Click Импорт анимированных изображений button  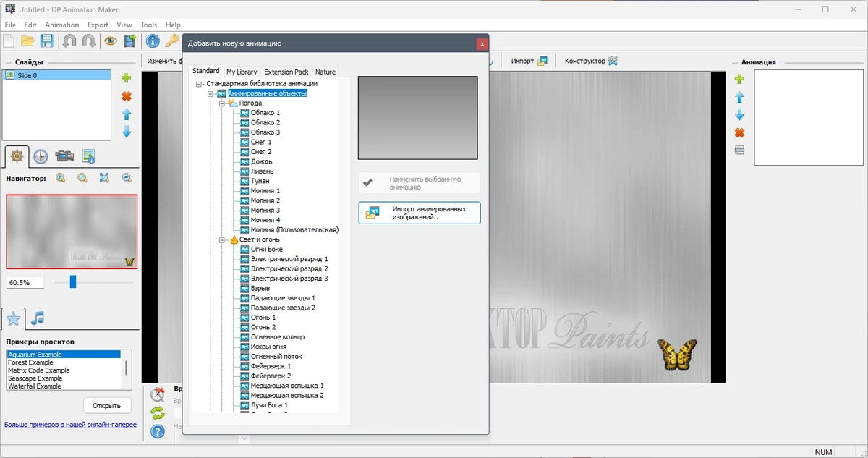[x=420, y=213]
